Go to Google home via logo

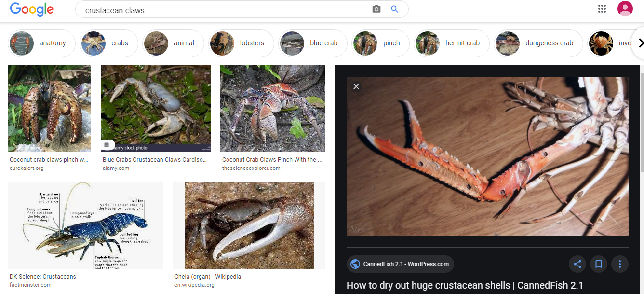[32, 9]
